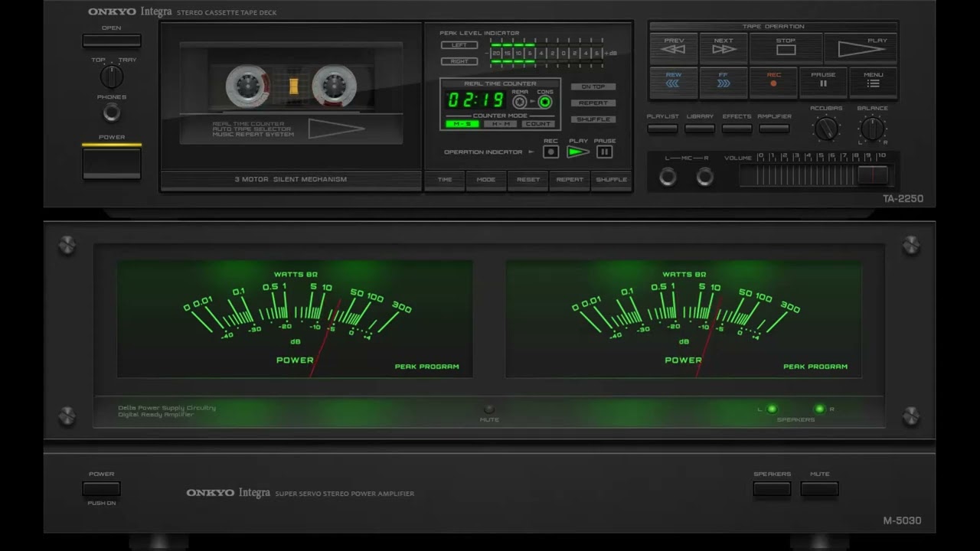This screenshot has width=980, height=551.
Task: Click the right MIC jack
Action: (x=705, y=177)
